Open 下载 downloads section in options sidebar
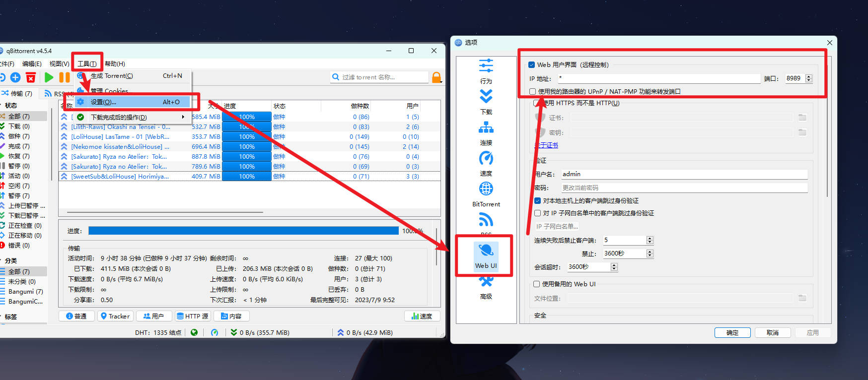868x380 pixels. point(486,102)
